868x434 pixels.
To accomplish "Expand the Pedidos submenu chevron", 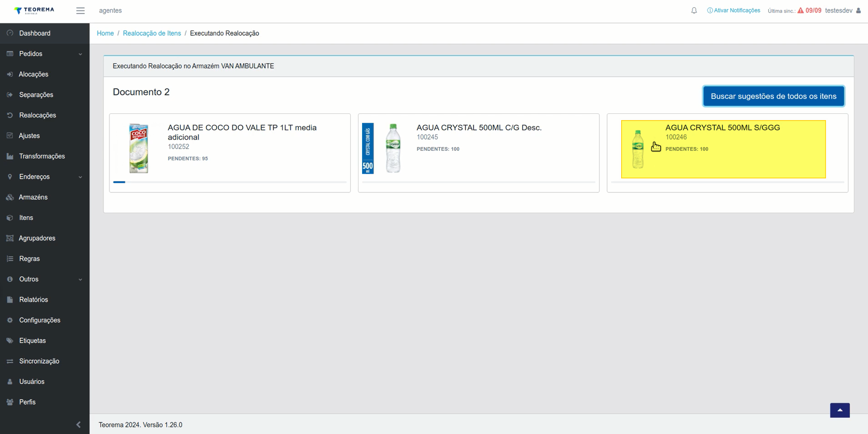I will 80,54.
